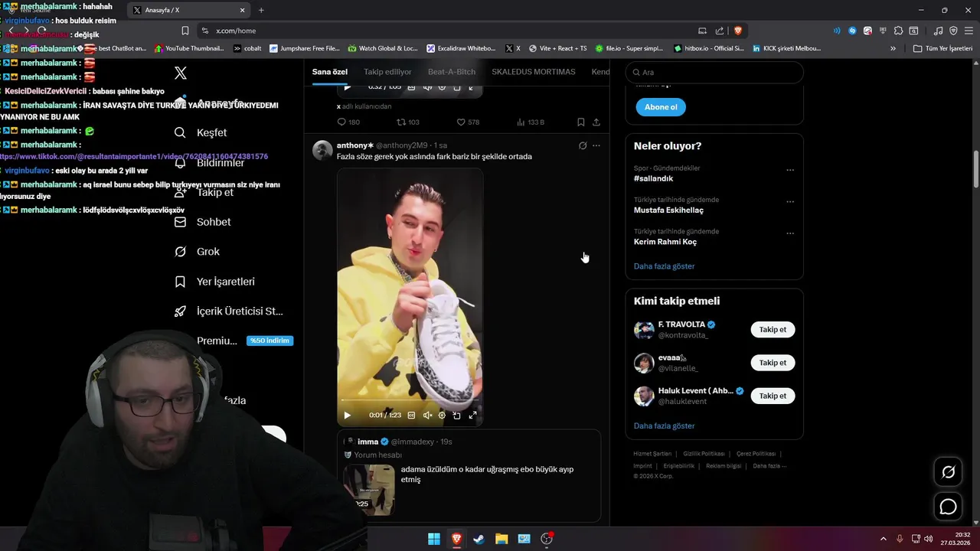Open the browser hamburger menu

point(969,31)
